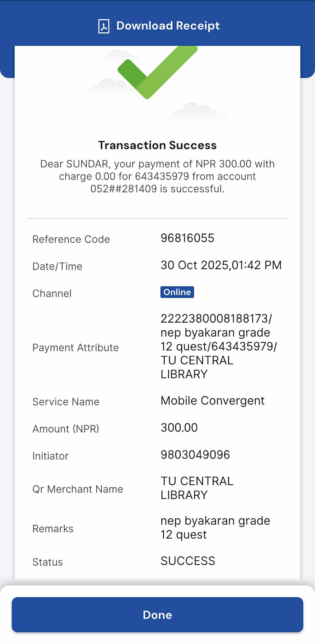Screen dimensions: 315x644
Task: Tap the Reference Code label
Action: (71, 239)
